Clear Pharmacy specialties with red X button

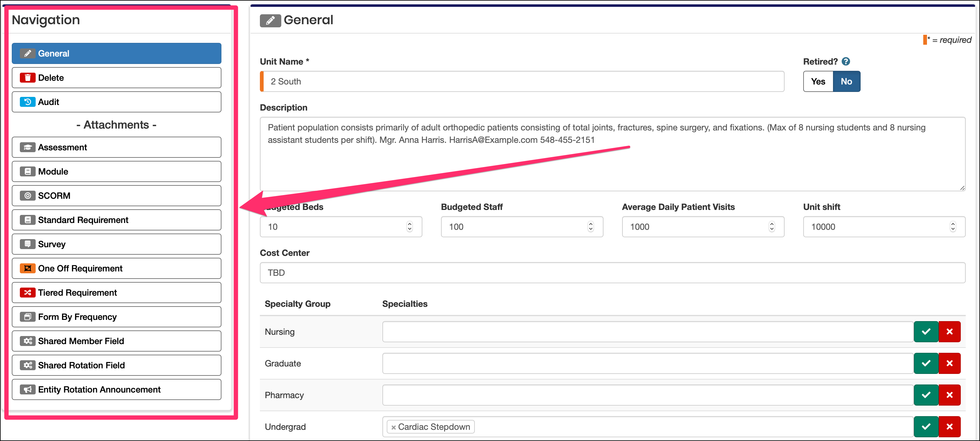tap(949, 395)
